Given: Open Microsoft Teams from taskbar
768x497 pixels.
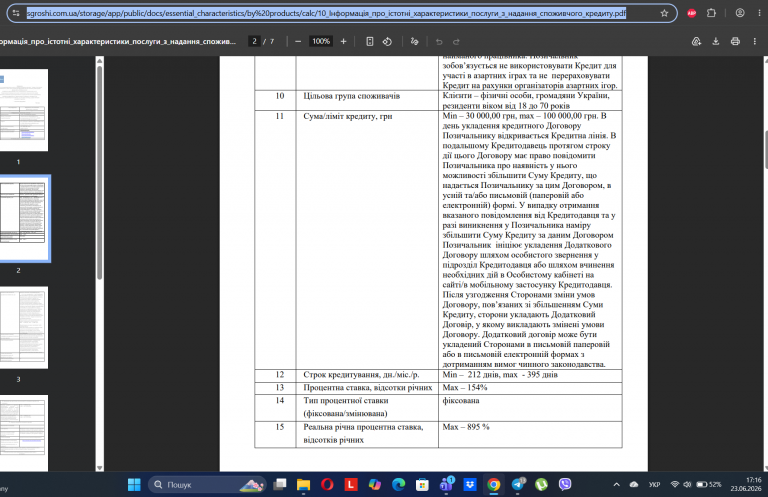Looking at the screenshot, I should [446, 484].
